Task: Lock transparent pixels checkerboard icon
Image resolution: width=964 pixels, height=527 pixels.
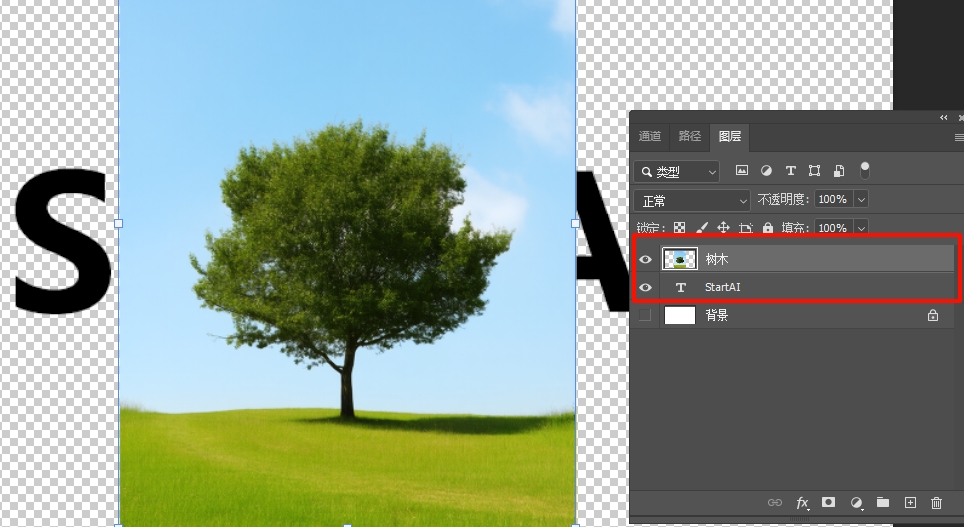Action: click(x=679, y=228)
